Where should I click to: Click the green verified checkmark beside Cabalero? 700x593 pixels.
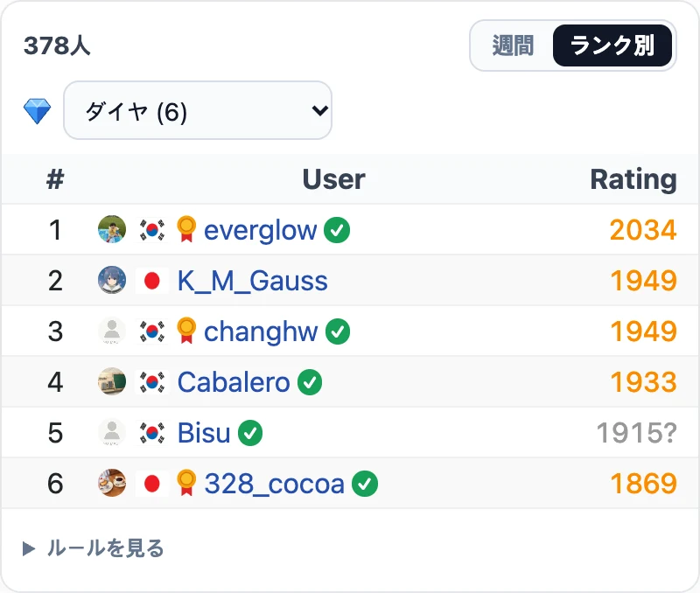(310, 382)
